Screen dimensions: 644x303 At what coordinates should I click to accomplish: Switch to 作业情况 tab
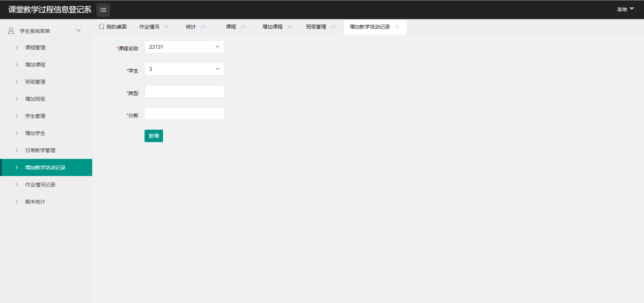(149, 27)
